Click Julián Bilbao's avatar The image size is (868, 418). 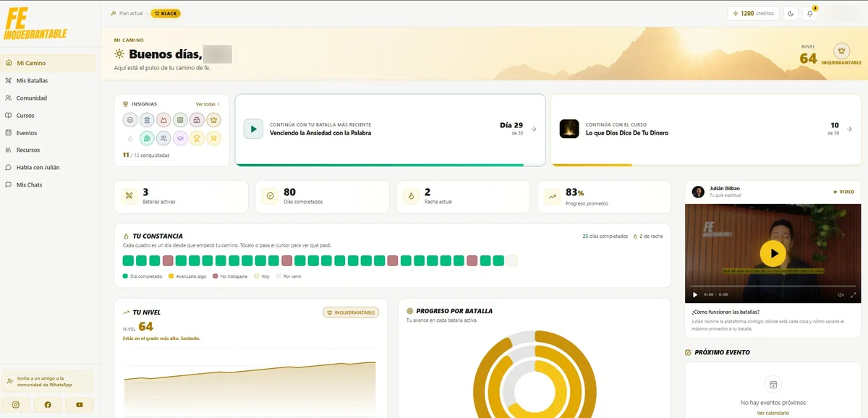[698, 192]
